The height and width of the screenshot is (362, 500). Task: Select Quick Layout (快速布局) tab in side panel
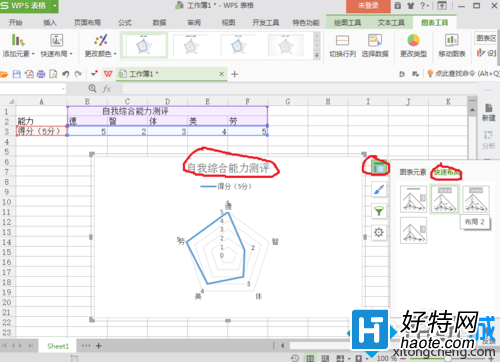447,172
